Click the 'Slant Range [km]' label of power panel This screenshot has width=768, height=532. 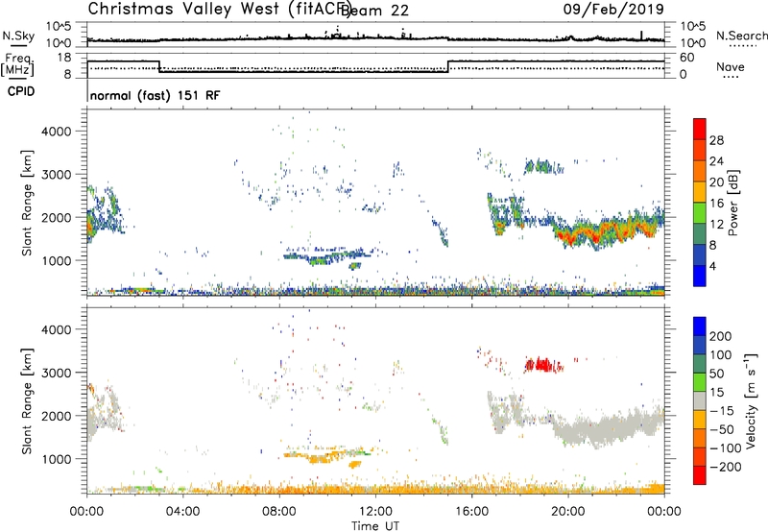tap(27, 203)
